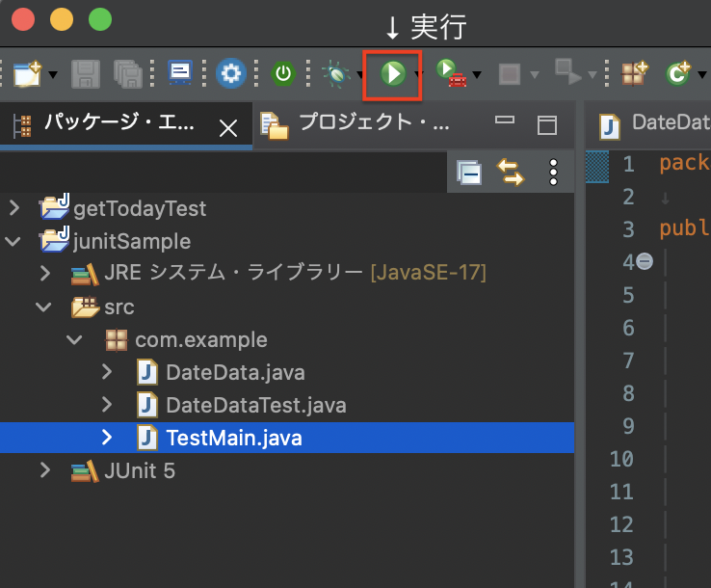Maximize the Package Explorer view
The height and width of the screenshot is (588, 711).
pos(547,125)
